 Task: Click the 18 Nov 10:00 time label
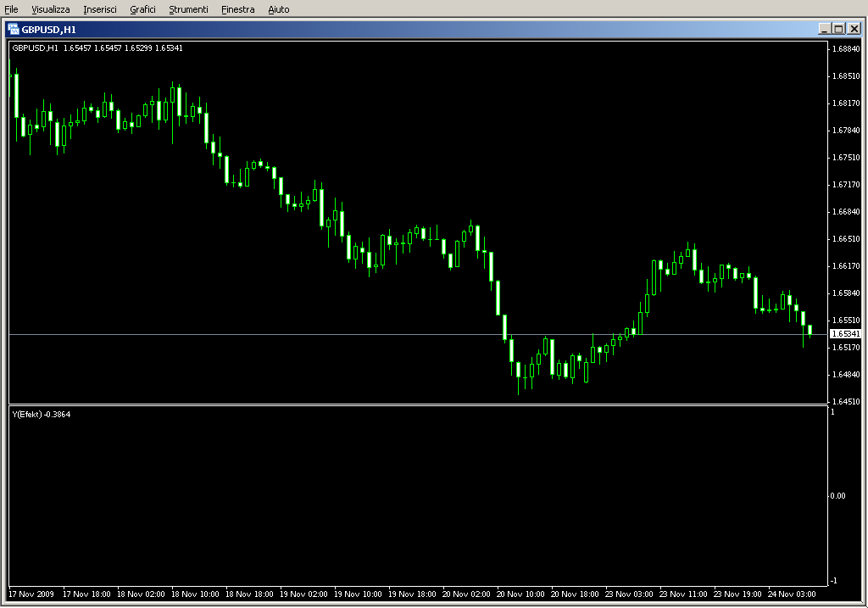tap(195, 594)
